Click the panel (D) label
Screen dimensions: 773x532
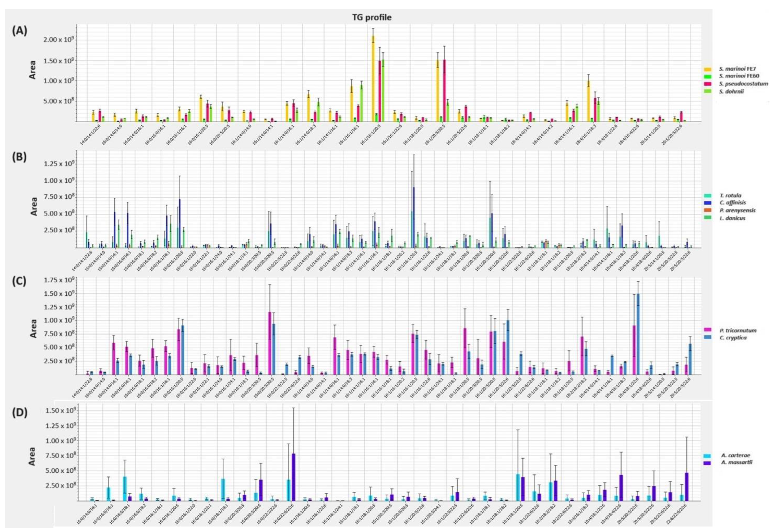click(x=20, y=413)
